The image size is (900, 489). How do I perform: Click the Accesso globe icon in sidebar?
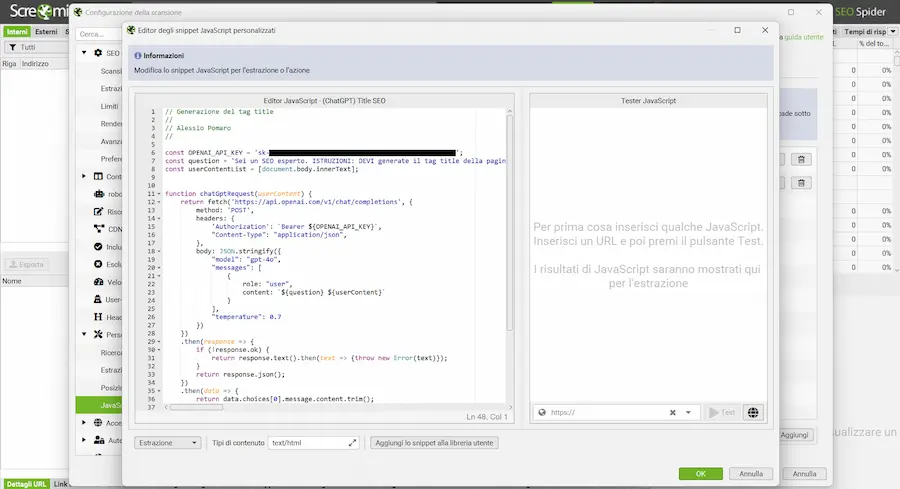pyautogui.click(x=98, y=422)
